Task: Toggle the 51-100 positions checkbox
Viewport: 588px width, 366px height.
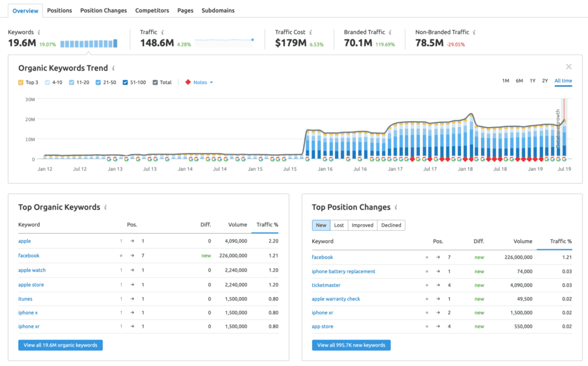Action: coord(125,82)
